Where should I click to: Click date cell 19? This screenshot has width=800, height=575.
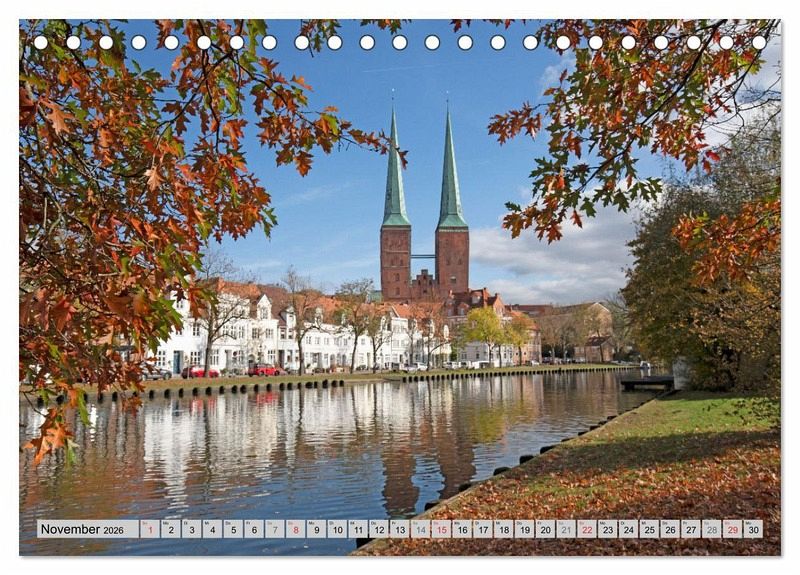click(524, 529)
